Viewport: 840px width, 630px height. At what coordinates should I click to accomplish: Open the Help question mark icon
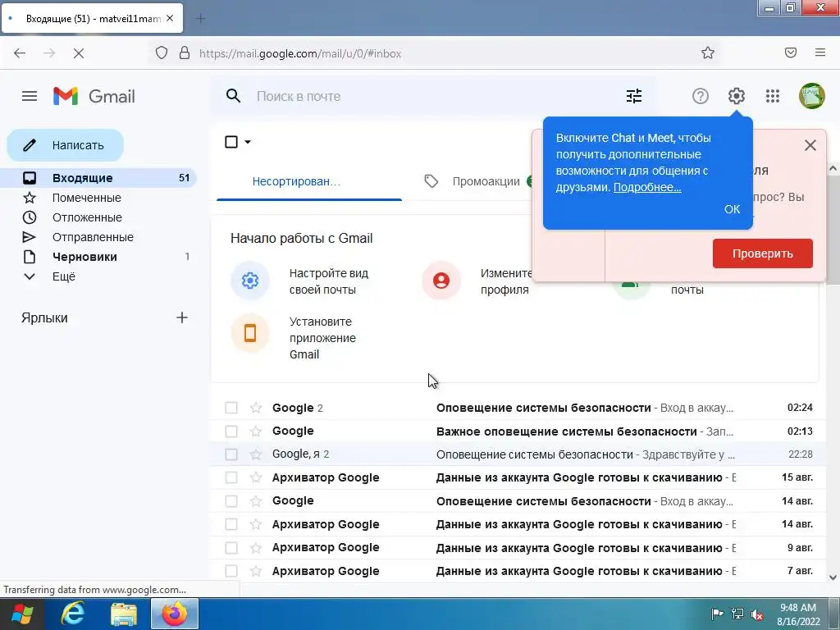point(701,97)
